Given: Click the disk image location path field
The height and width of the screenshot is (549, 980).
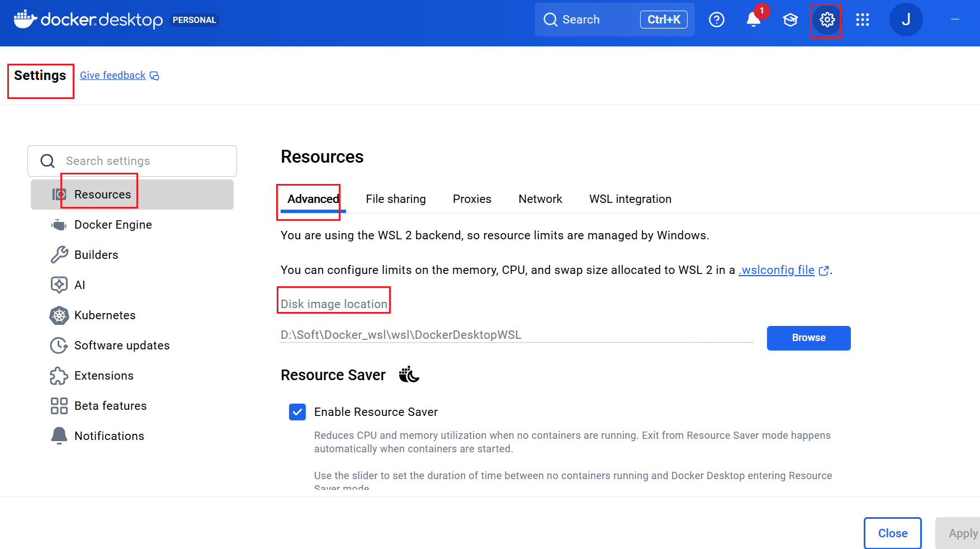Looking at the screenshot, I should (517, 335).
